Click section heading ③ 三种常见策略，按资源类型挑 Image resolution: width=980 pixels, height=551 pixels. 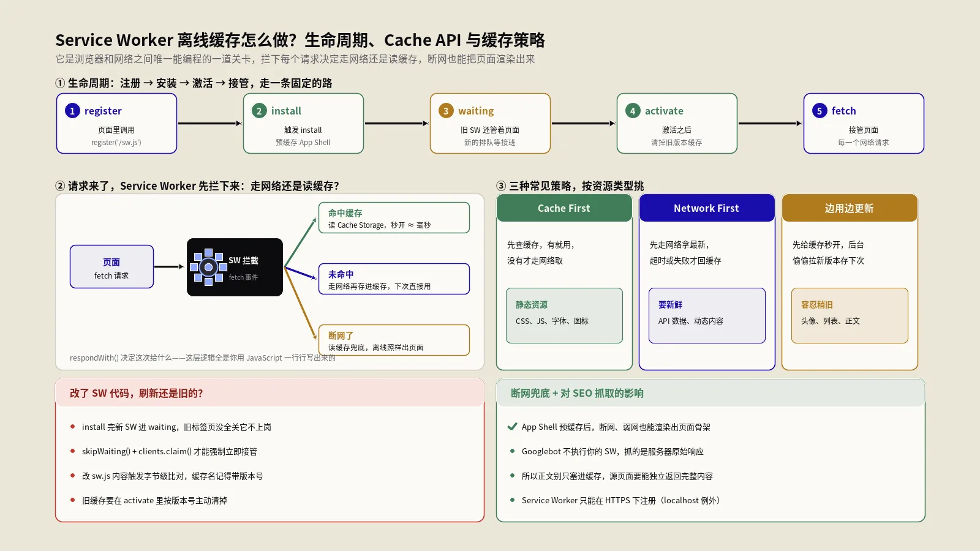(x=570, y=186)
